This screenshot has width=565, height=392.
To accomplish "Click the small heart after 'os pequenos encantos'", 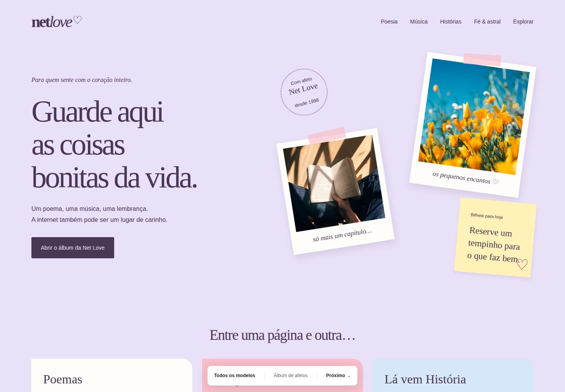I will pyautogui.click(x=496, y=181).
